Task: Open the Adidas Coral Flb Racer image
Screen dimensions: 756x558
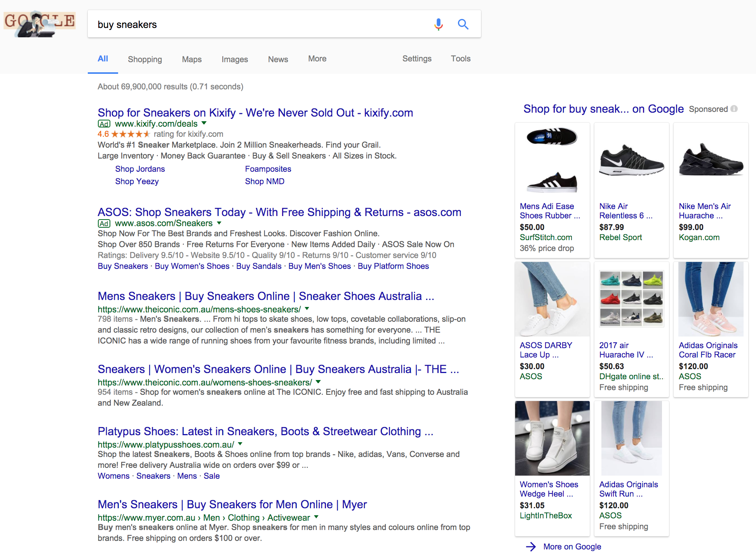Action: [711, 299]
